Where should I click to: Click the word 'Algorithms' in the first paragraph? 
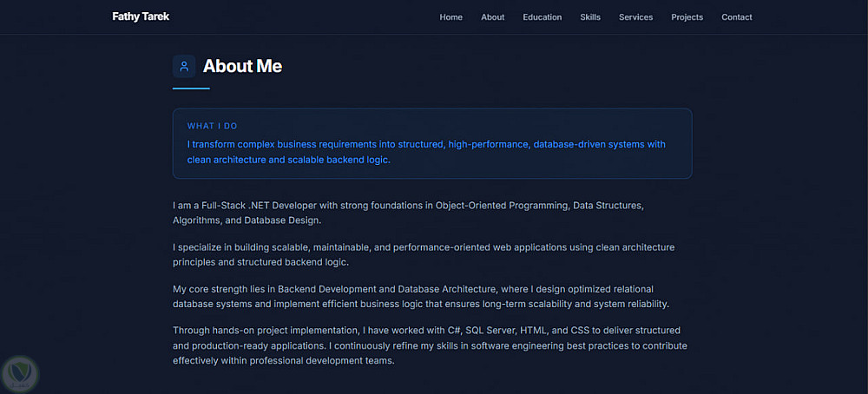[x=196, y=220]
